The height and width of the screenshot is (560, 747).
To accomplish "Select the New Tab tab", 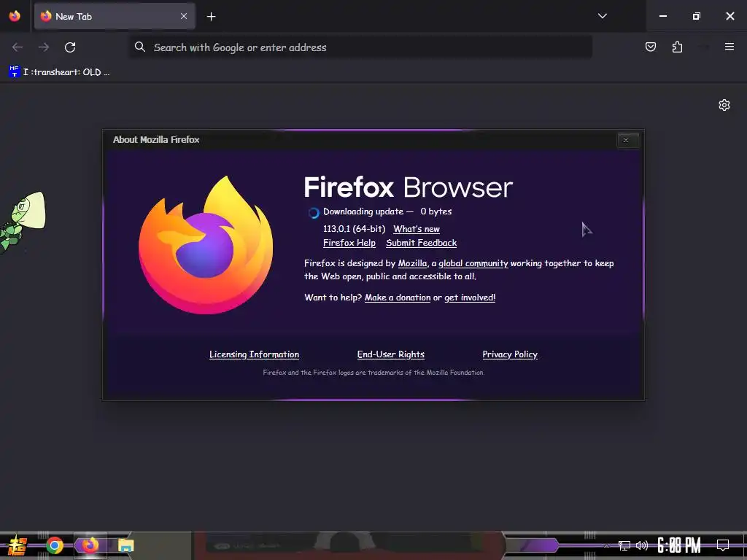I will coord(115,16).
